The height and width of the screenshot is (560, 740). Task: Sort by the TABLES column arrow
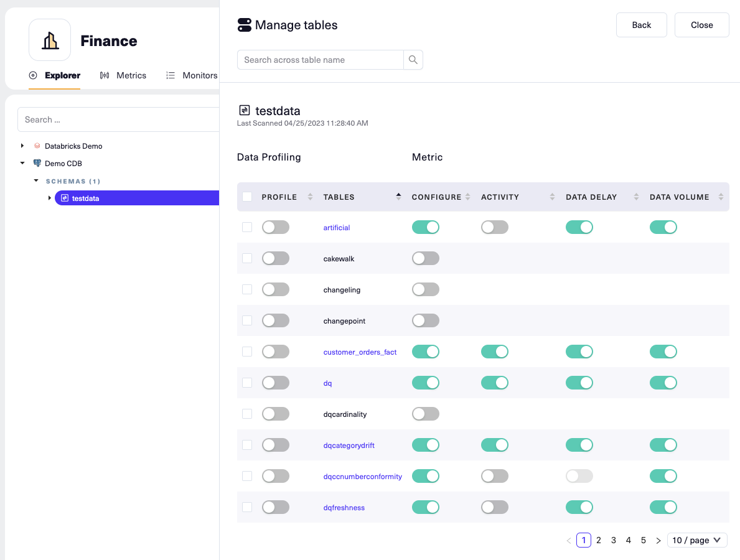(x=398, y=197)
